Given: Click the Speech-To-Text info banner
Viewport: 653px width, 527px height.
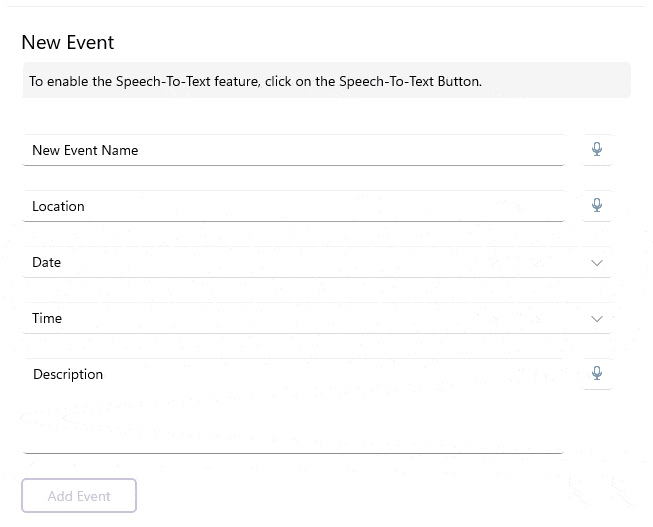Looking at the screenshot, I should [326, 81].
